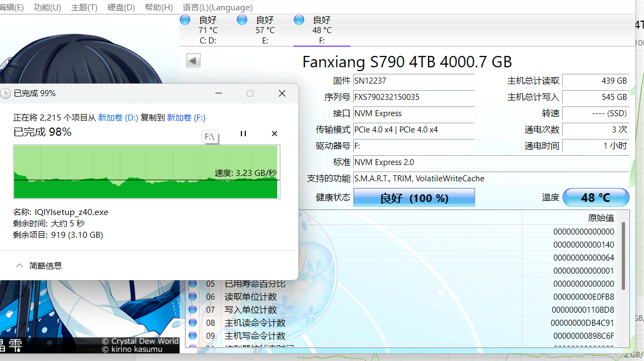
Task: Click the status orb for attribute 08
Action: (193, 323)
